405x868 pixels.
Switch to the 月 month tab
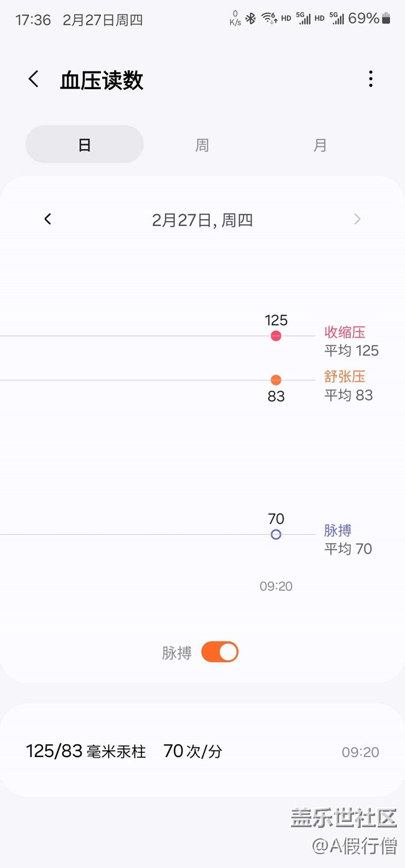(x=320, y=145)
